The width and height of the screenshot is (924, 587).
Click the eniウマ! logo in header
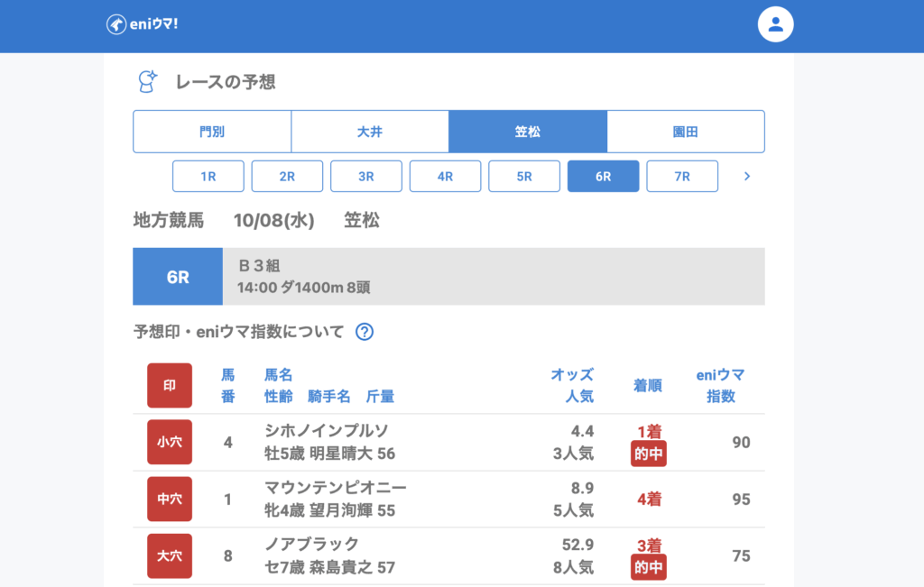[x=142, y=24]
